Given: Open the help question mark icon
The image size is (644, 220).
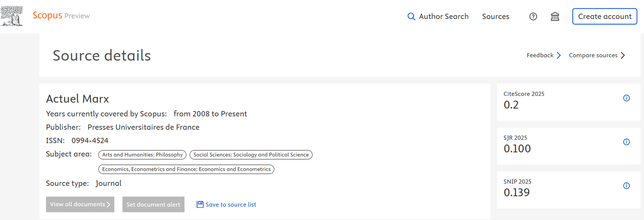Looking at the screenshot, I should [533, 17].
